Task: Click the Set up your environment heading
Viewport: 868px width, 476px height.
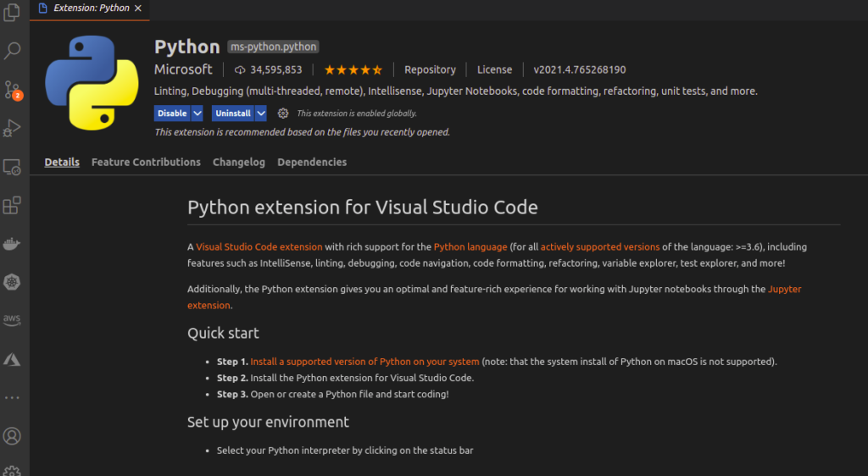Action: point(268,422)
